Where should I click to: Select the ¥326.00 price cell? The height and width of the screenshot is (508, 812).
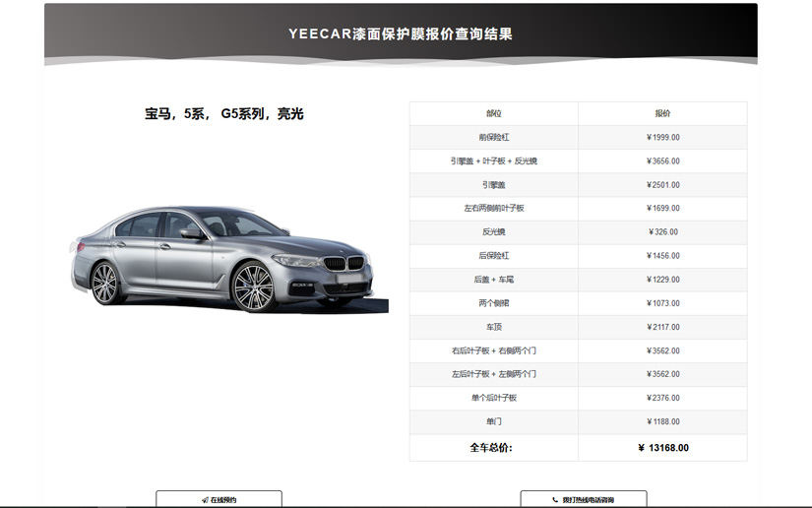(x=662, y=232)
